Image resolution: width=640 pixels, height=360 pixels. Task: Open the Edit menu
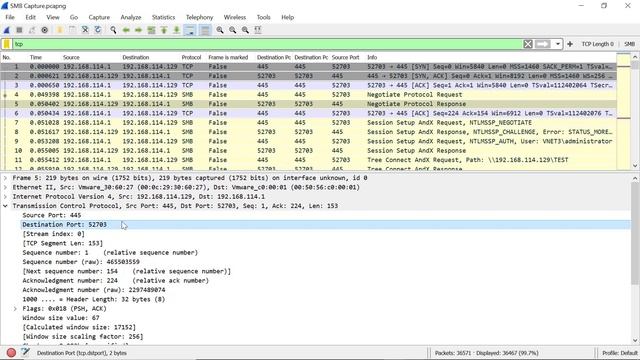pos(30,17)
